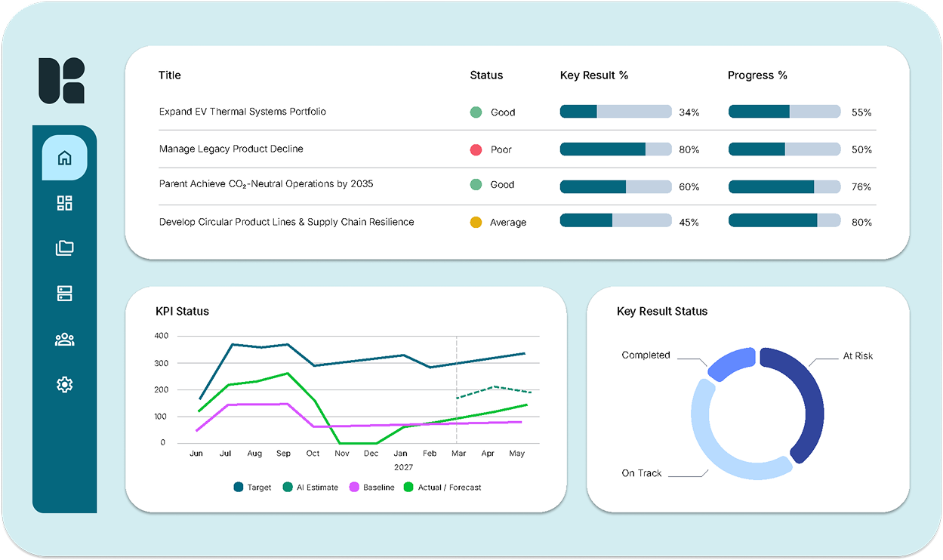Open Expand EV Thermal Systems Portfolio row
Image resolution: width=943 pixels, height=560 pixels.
(x=242, y=112)
